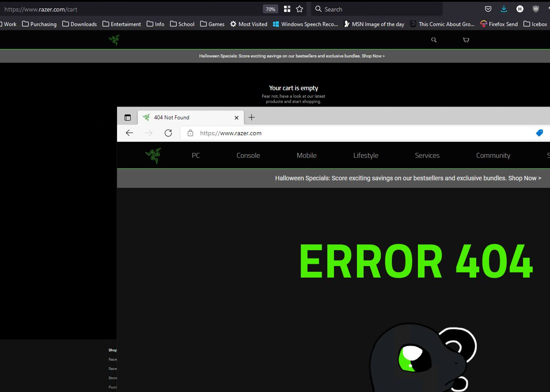Click the Halloween Specials banner in the Firefox window
Viewport: 550px width, 392px height.
[x=292, y=56]
